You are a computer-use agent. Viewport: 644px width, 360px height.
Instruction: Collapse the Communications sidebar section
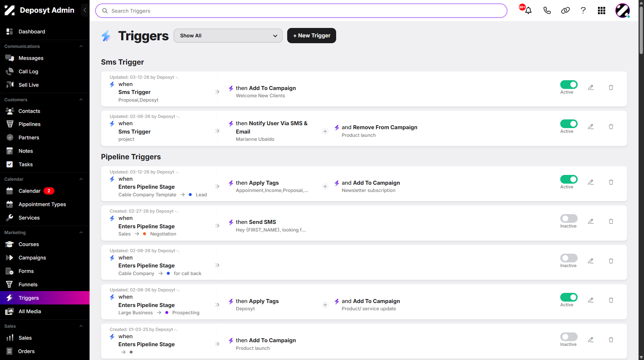point(81,46)
